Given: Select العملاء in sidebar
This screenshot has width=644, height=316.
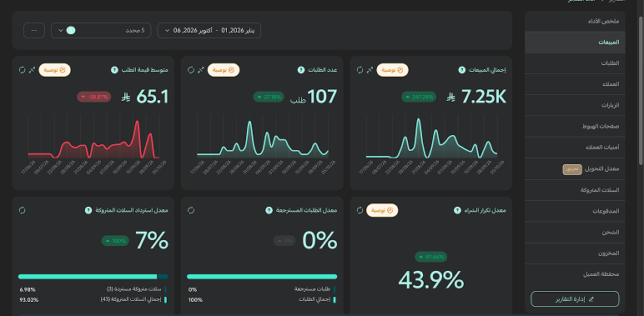Looking at the screenshot, I should pos(575,84).
